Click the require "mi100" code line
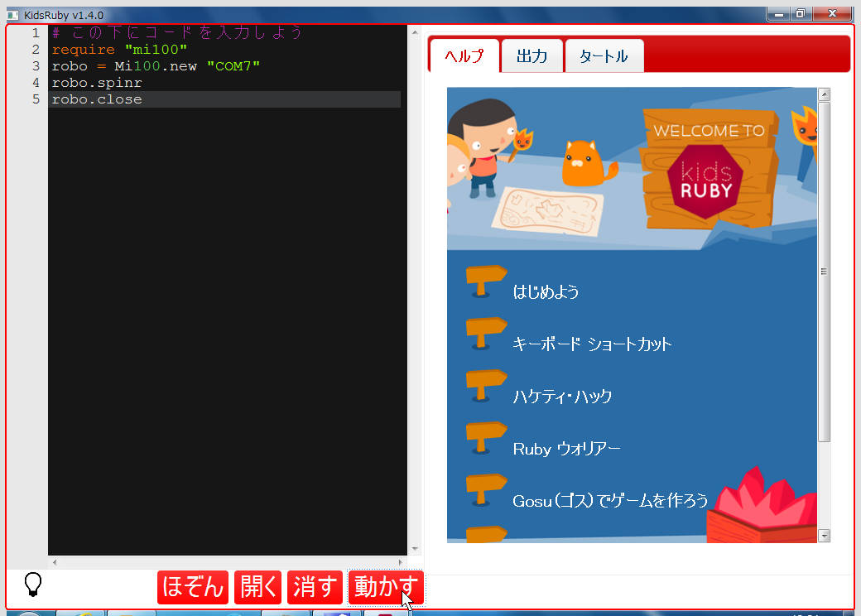The width and height of the screenshot is (861, 616). (x=119, y=50)
